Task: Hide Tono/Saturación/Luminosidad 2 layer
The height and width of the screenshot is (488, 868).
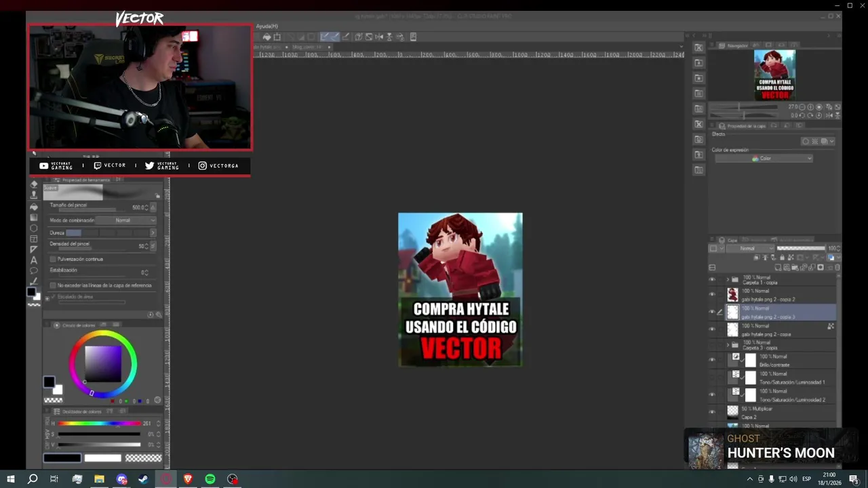Action: pyautogui.click(x=712, y=394)
